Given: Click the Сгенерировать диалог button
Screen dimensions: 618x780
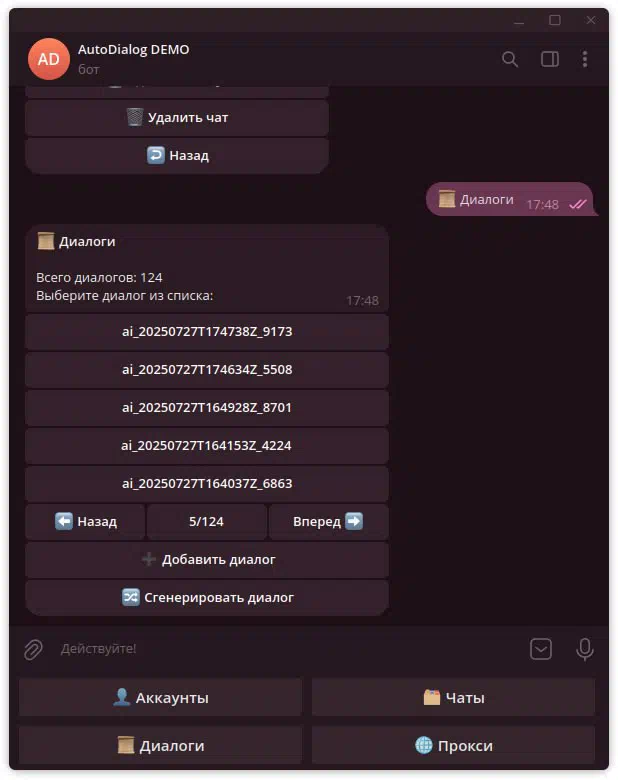Looking at the screenshot, I should (x=207, y=597).
